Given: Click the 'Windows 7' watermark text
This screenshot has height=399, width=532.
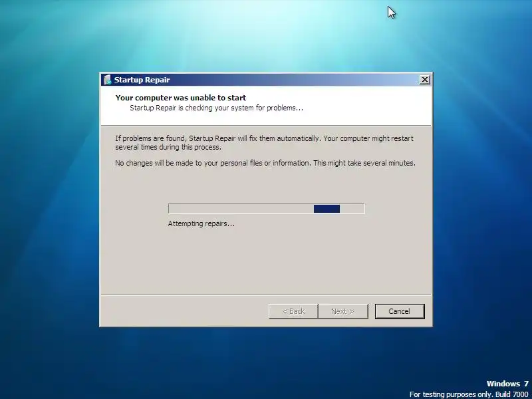Looking at the screenshot, I should pyautogui.click(x=507, y=384).
